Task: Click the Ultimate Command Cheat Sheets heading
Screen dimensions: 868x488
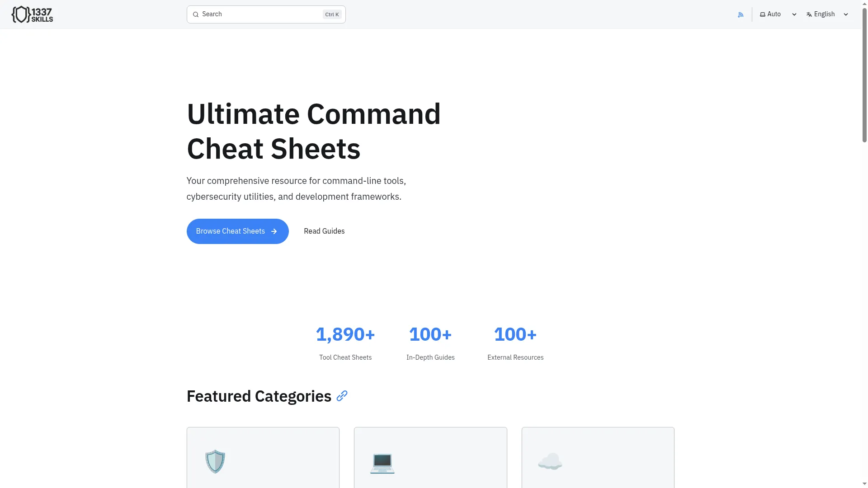Action: [314, 131]
